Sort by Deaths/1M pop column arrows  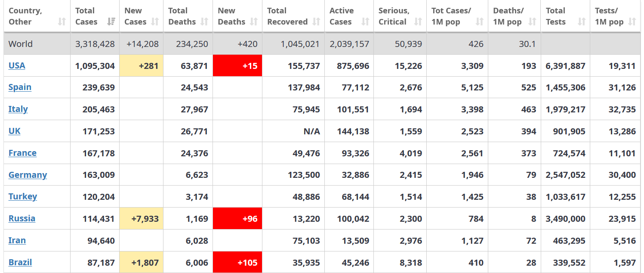pos(533,22)
